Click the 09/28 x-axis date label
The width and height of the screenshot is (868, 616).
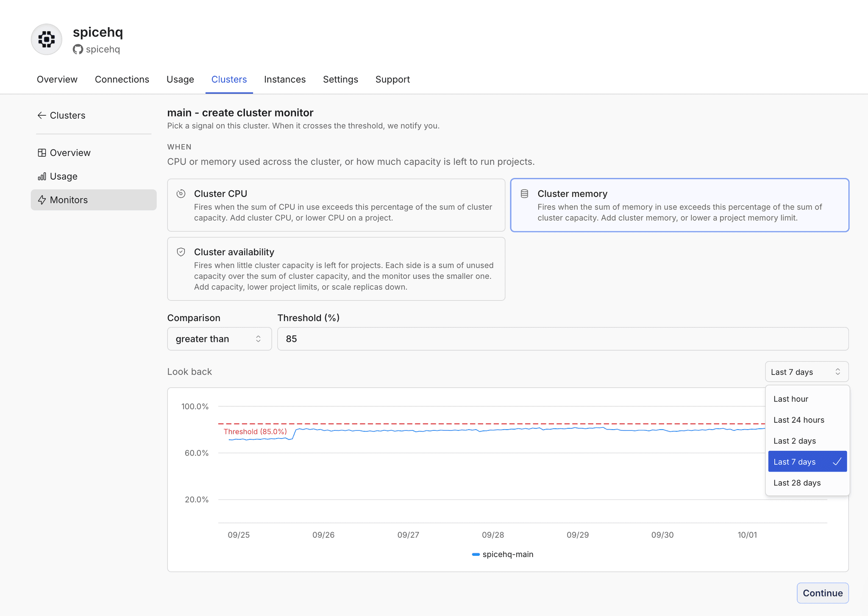493,535
